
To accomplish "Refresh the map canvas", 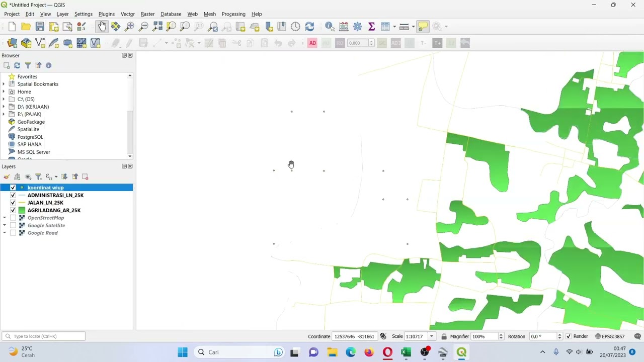I will tap(309, 27).
